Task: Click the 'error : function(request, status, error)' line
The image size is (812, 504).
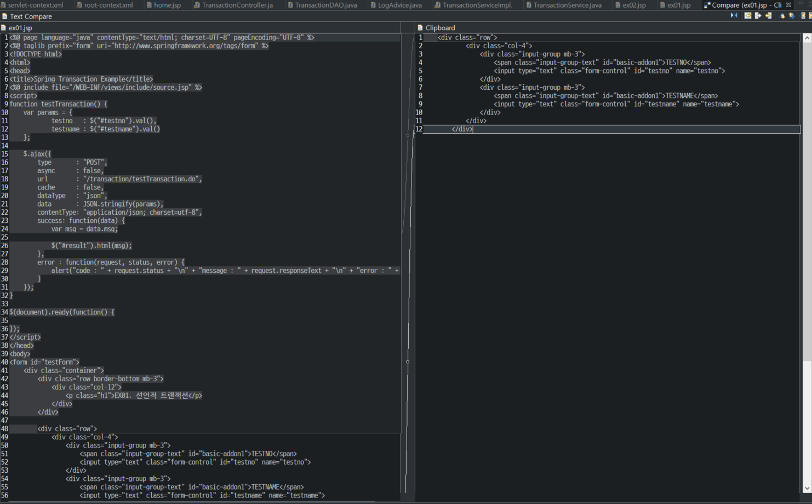Action: 111,262
